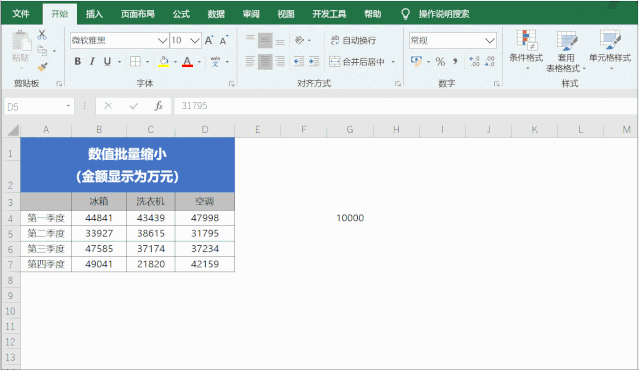The height and width of the screenshot is (370, 639).
Task: Click 操作说明搜索 tell me search box
Action: [x=443, y=14]
